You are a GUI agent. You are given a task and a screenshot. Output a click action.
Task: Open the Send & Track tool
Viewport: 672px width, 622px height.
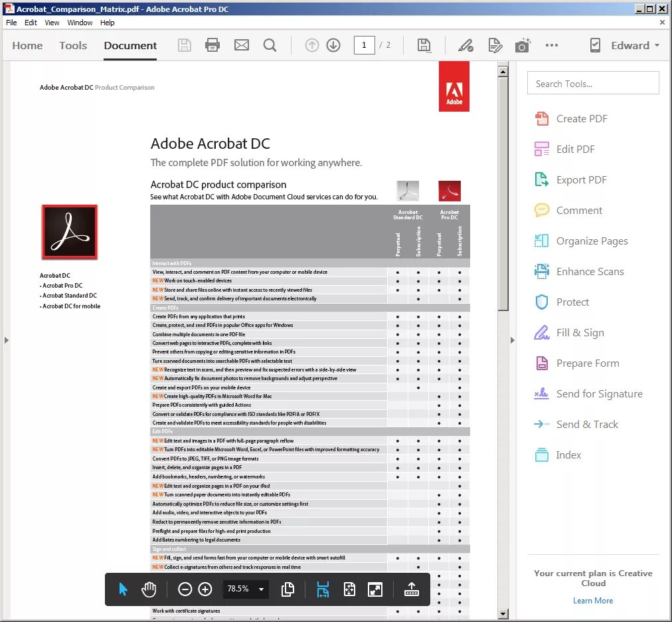pos(576,424)
